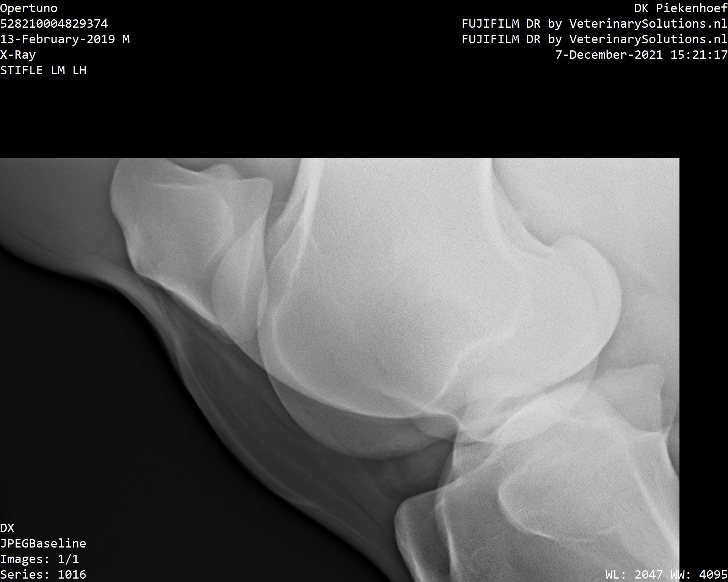Click the stifle radiograph image

(340, 370)
